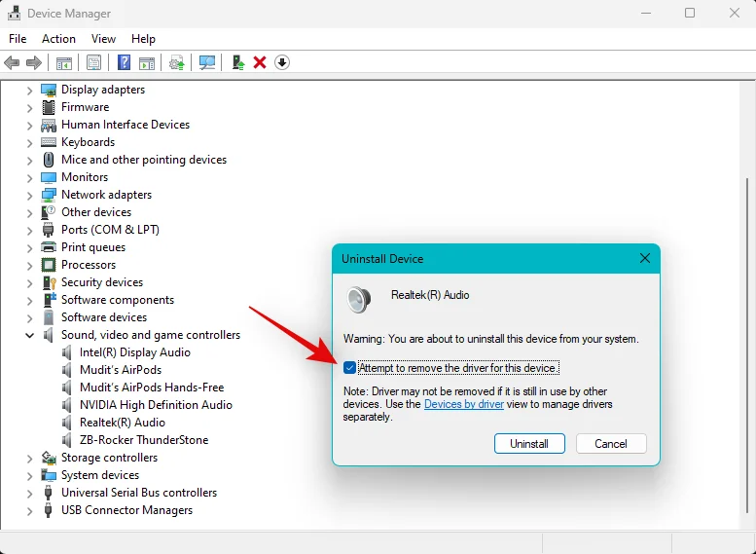The width and height of the screenshot is (756, 554).
Task: Open the Devices by driver link
Action: (x=464, y=404)
